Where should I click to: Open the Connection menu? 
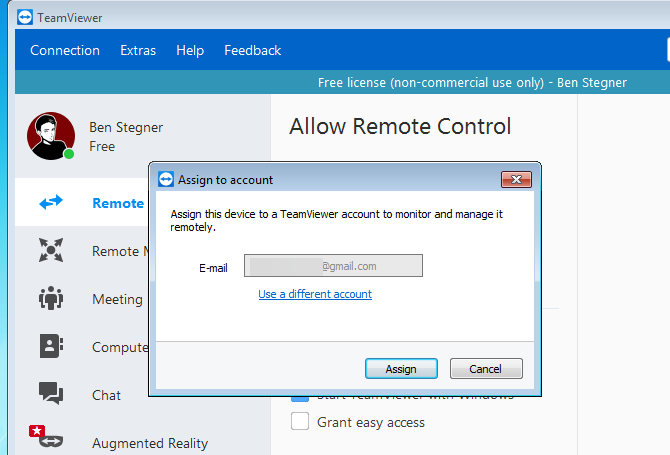(65, 50)
